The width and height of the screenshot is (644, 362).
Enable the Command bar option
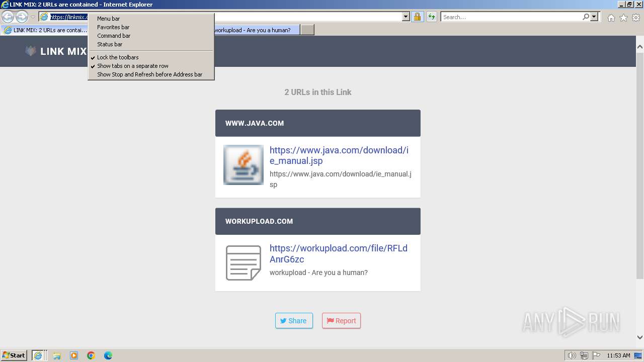(x=151, y=36)
